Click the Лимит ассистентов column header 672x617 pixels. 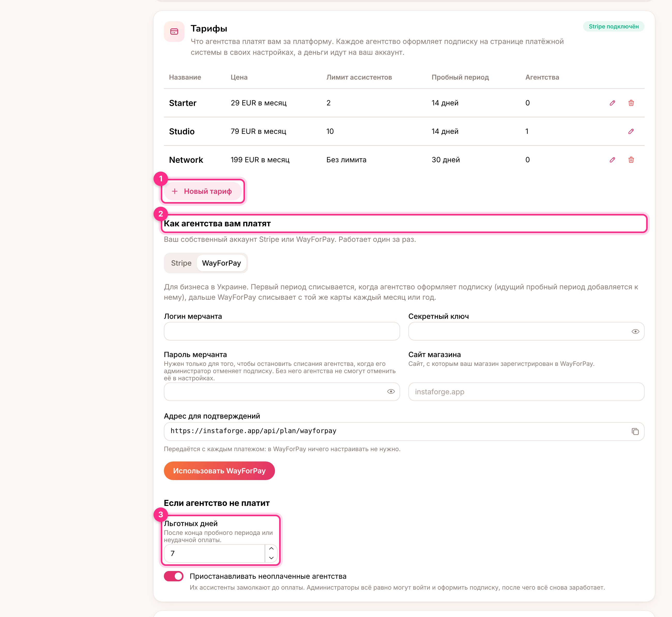click(x=359, y=77)
